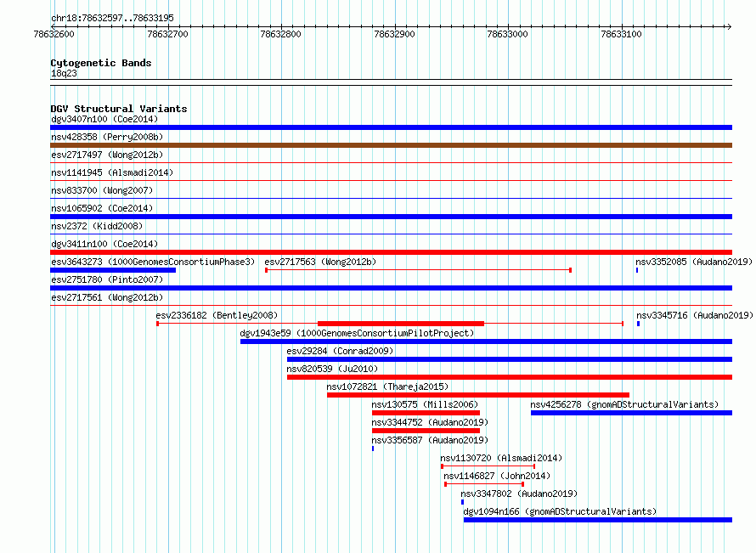The height and width of the screenshot is (553, 756).
Task: Click the 78632700 ruler coordinate
Action: click(168, 34)
